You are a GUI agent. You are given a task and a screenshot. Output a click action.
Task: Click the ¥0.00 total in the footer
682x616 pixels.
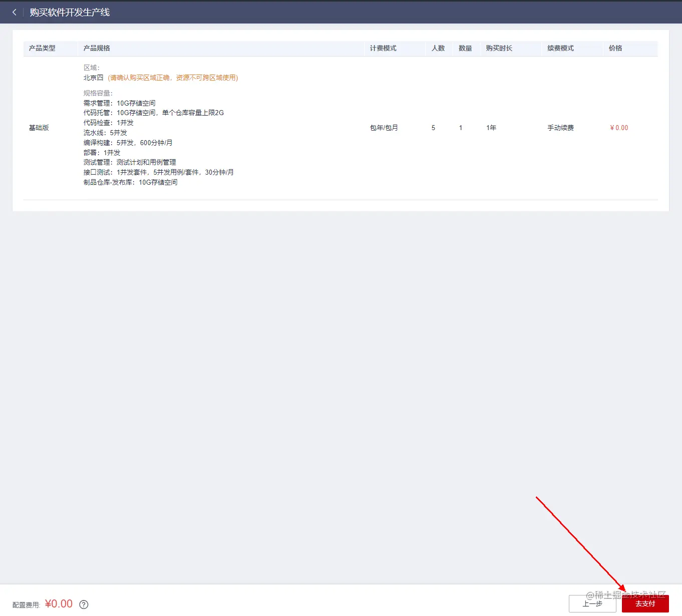[x=59, y=604]
